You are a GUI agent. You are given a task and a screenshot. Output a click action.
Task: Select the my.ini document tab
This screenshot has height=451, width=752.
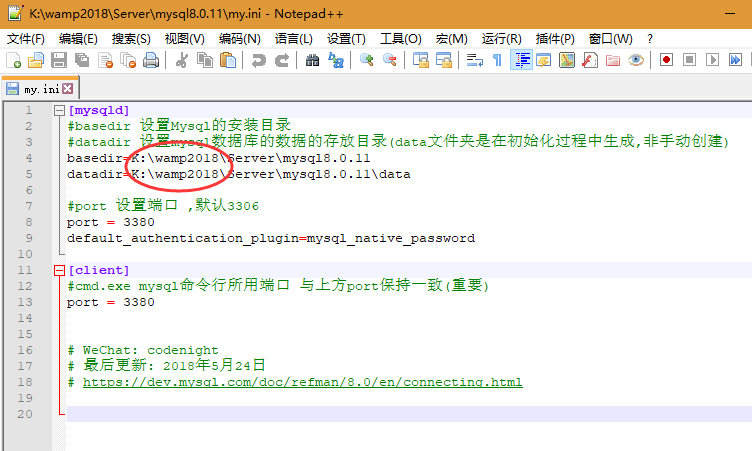[x=40, y=89]
